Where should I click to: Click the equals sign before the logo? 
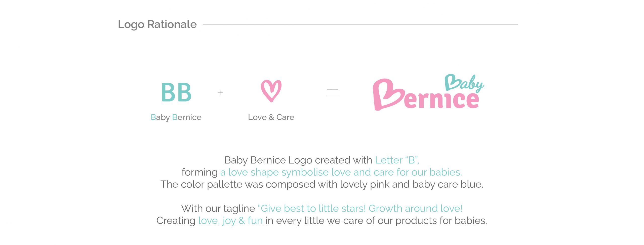coord(332,92)
